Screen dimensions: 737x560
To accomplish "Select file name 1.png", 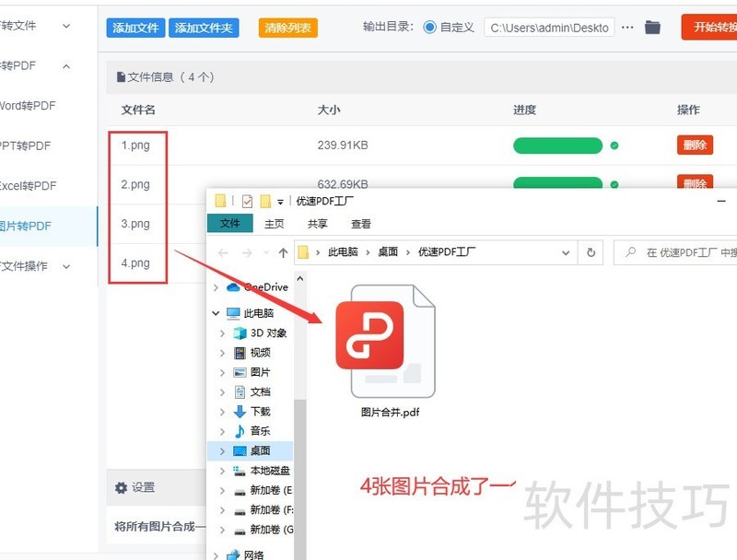I will tap(135, 146).
